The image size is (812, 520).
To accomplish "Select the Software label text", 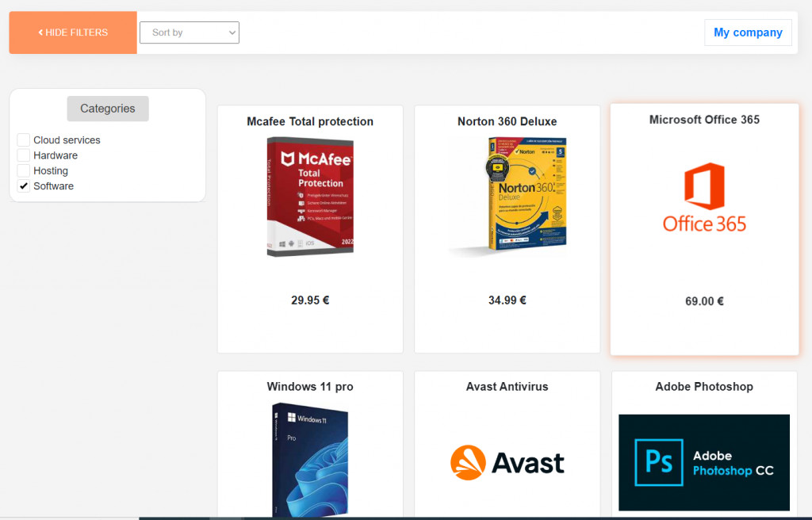I will 53,186.
